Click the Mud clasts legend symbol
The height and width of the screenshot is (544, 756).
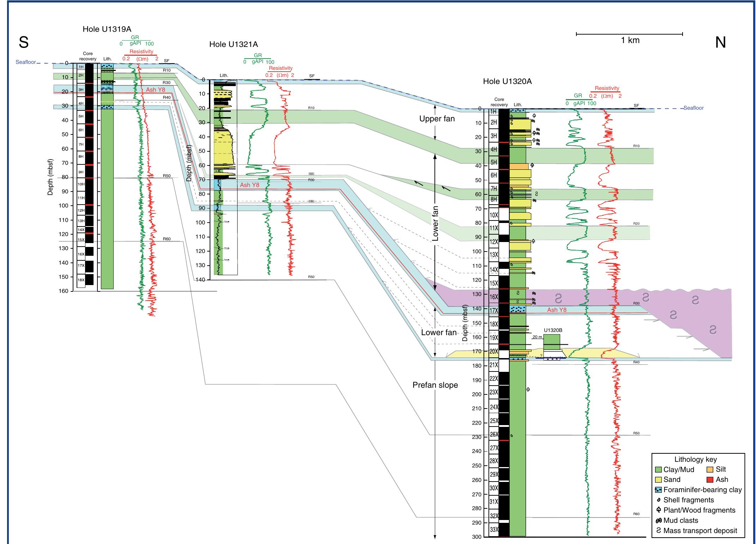pyautogui.click(x=659, y=520)
